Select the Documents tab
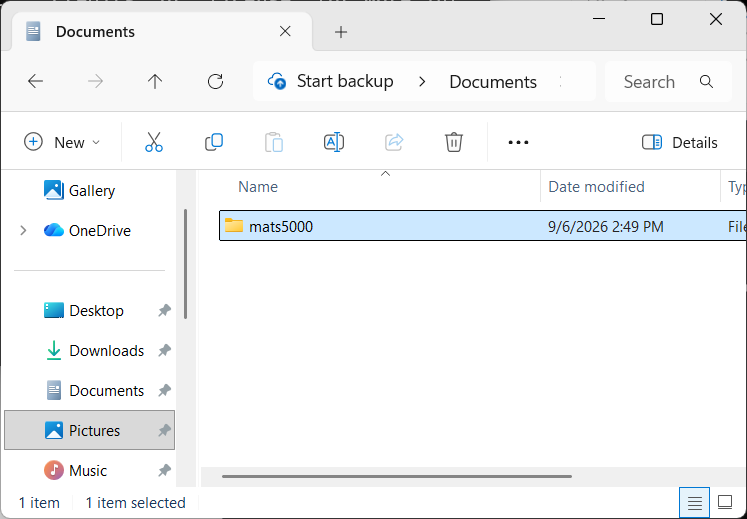This screenshot has width=747, height=519. pos(162,31)
